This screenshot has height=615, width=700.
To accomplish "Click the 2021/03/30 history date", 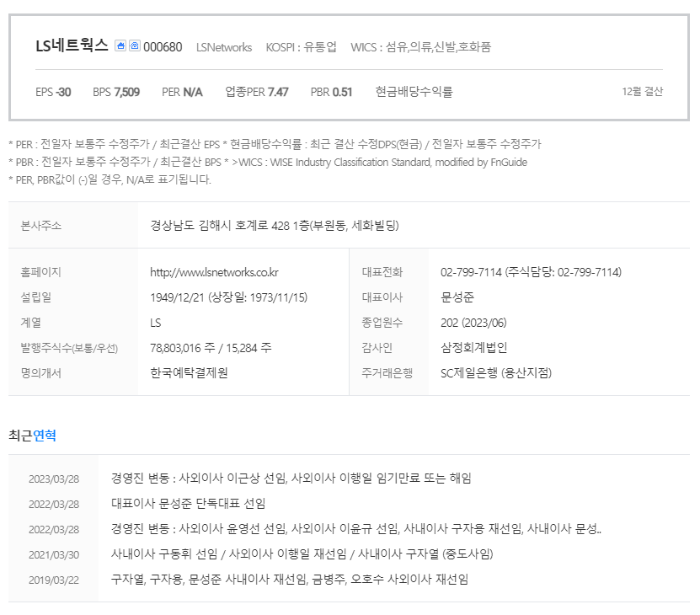I will pos(54,555).
